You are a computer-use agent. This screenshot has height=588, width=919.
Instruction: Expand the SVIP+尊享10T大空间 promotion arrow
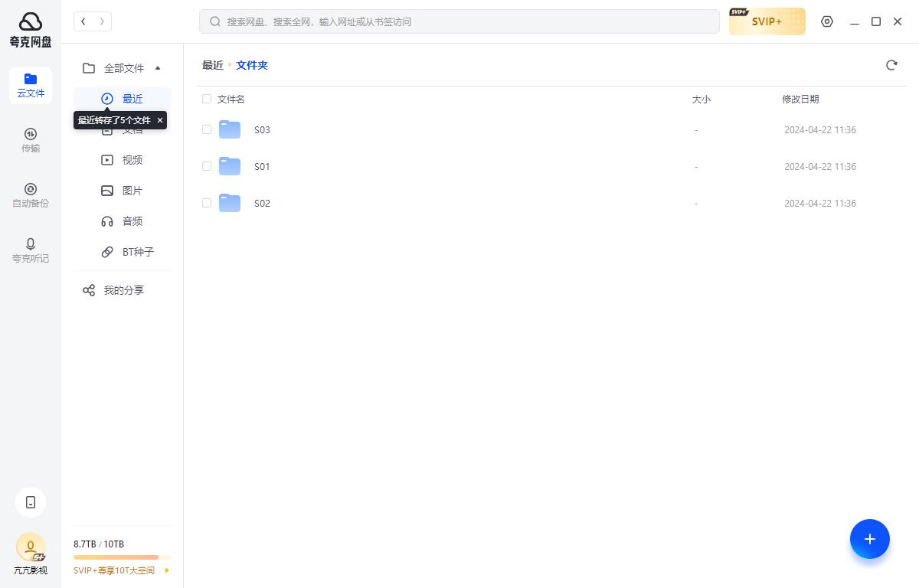166,570
